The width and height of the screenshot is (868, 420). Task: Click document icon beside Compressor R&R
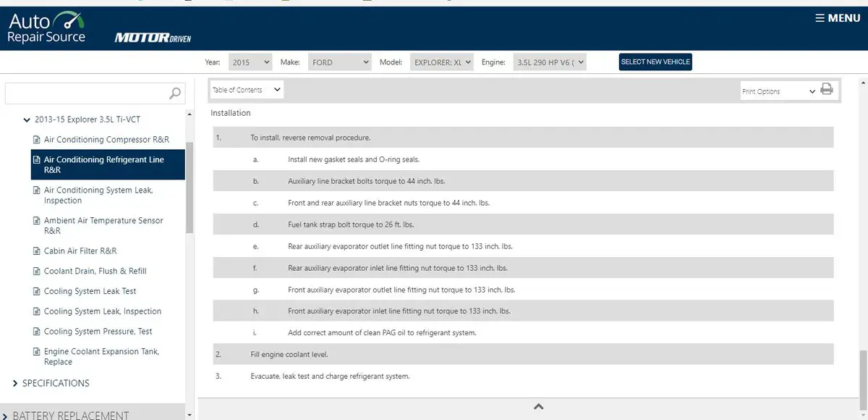pyautogui.click(x=37, y=140)
